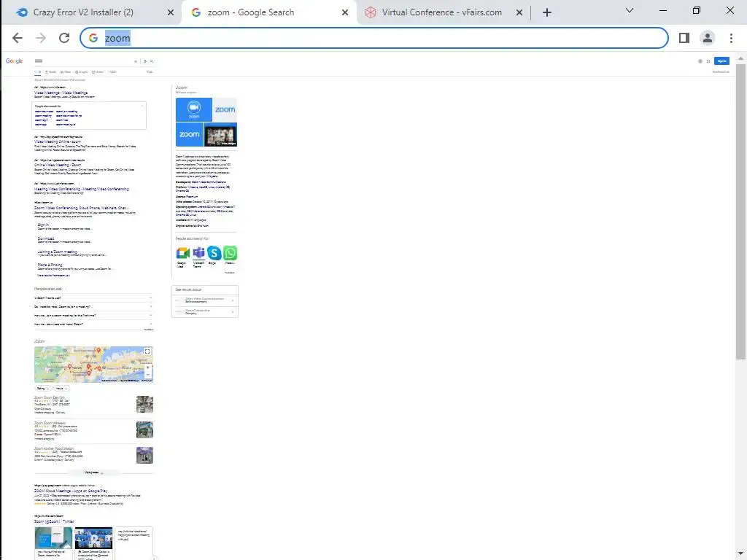Open Zoom Kosher Food Station photo thumbnail
The image size is (747, 560).
145,455
